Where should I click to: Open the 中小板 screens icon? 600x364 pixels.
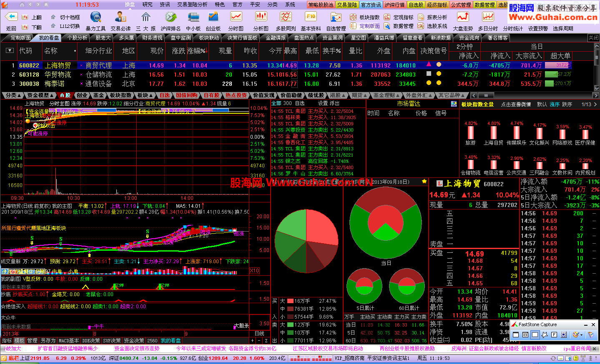[193, 17]
